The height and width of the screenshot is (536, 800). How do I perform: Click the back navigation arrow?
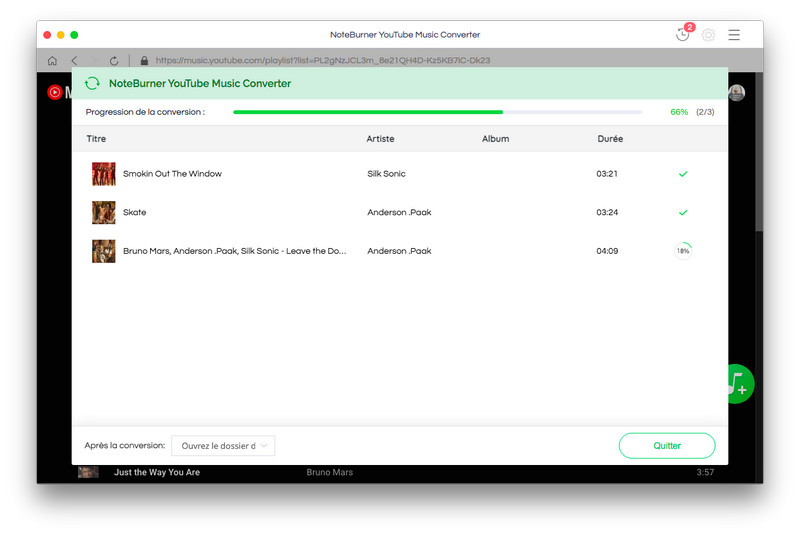(x=74, y=61)
